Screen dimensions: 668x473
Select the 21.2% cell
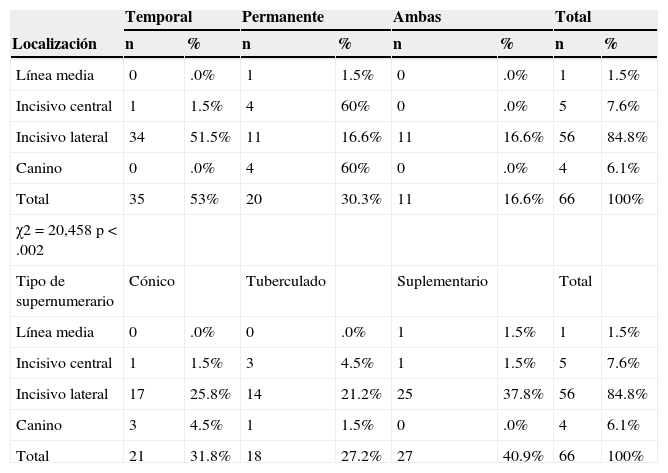point(360,394)
